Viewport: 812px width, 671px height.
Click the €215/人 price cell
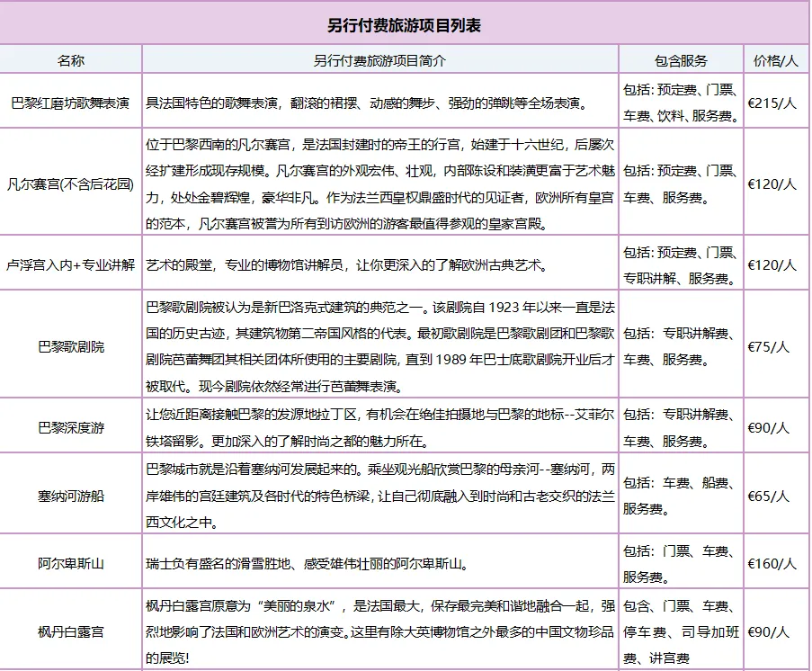772,103
